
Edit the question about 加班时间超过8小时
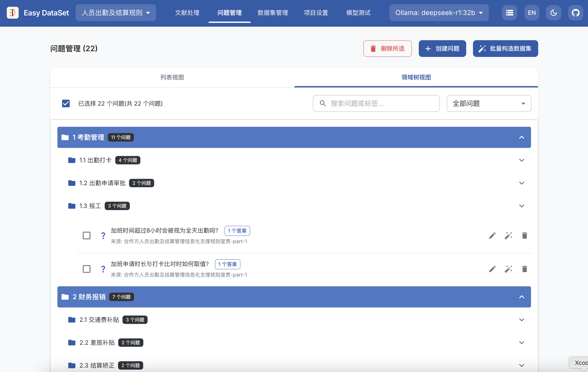click(x=492, y=235)
